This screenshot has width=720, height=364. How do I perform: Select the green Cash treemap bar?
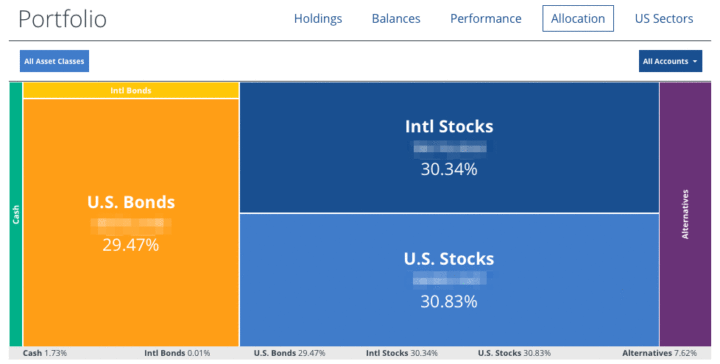16,214
